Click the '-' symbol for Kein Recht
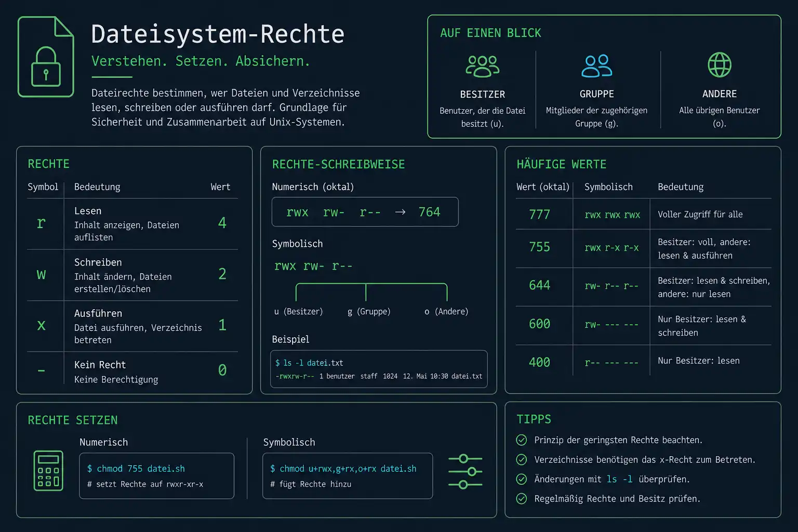 (x=41, y=371)
